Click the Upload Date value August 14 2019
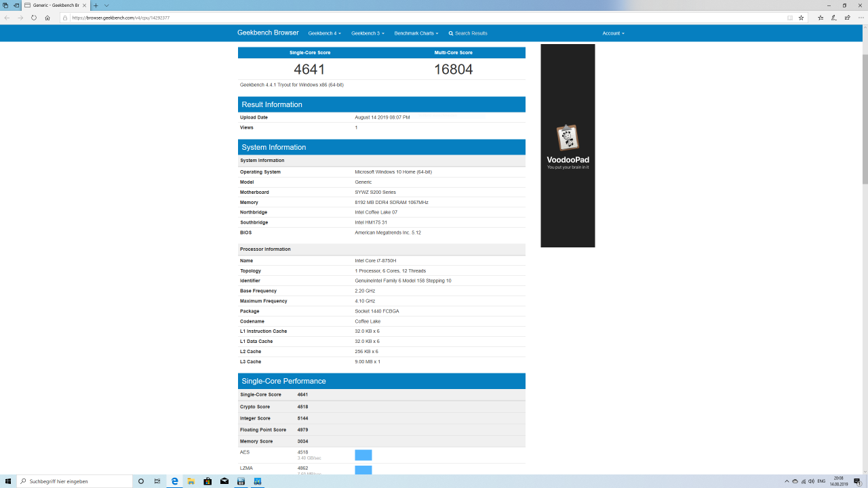The width and height of the screenshot is (868, 488). click(382, 117)
